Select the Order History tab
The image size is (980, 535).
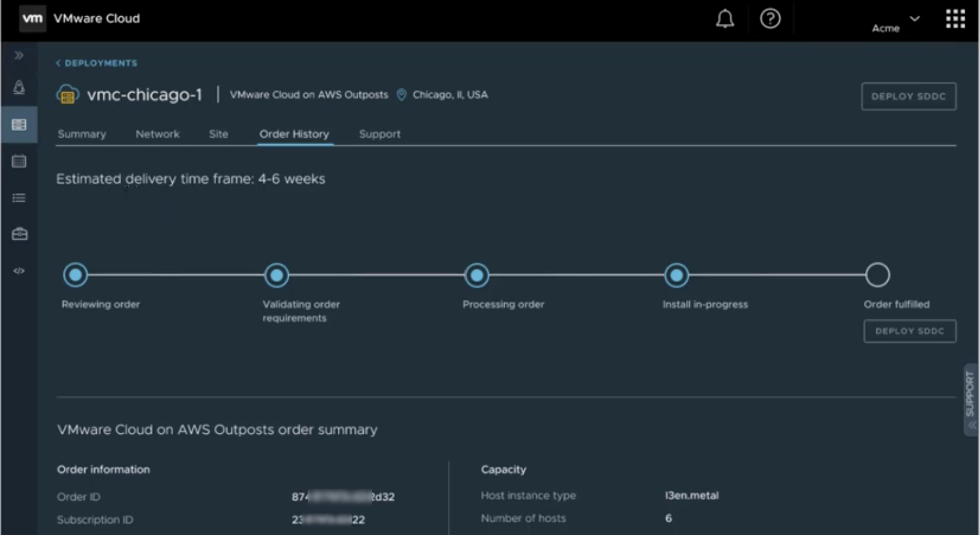(x=295, y=134)
